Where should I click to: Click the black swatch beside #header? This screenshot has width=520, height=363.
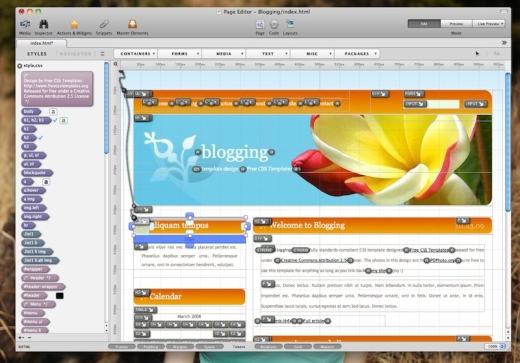click(60, 296)
